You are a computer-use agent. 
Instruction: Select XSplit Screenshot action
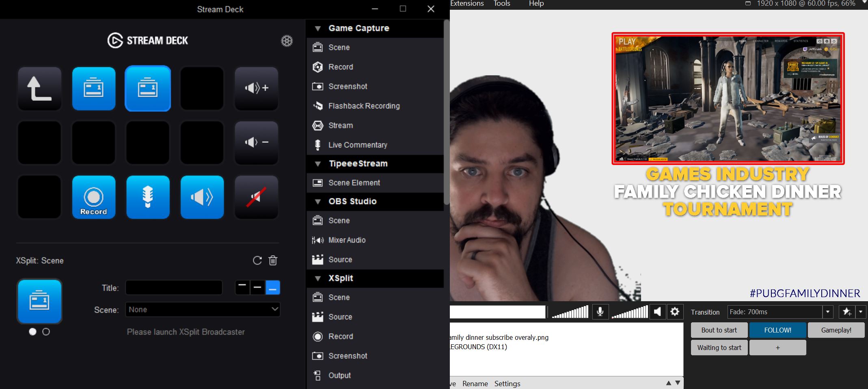375,356
